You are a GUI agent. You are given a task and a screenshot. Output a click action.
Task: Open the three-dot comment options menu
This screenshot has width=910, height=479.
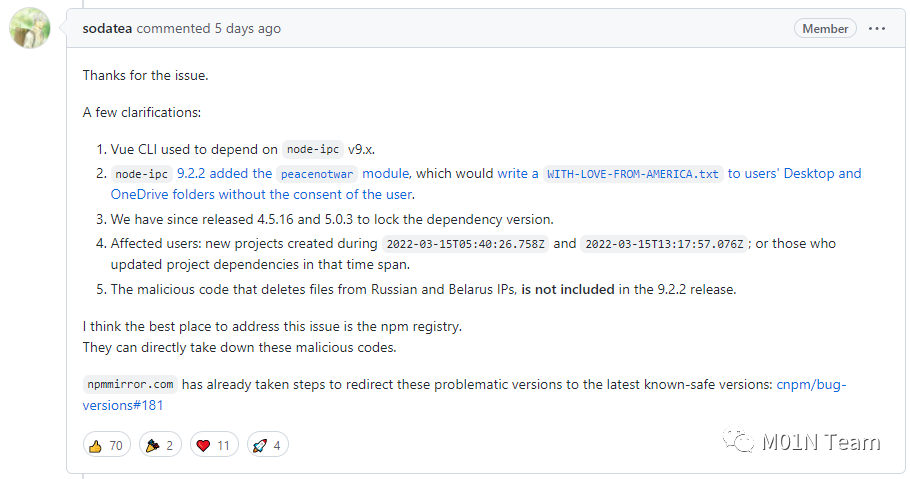pyautogui.click(x=877, y=29)
